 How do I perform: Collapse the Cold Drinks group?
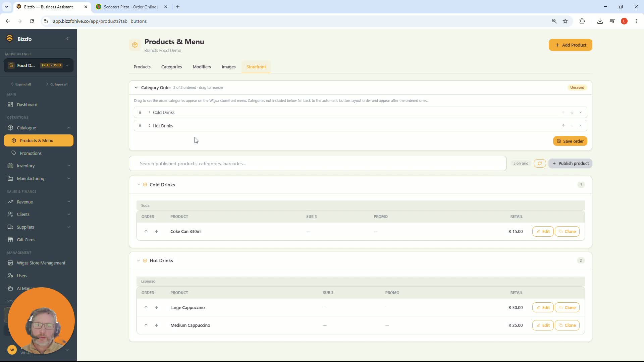click(139, 185)
